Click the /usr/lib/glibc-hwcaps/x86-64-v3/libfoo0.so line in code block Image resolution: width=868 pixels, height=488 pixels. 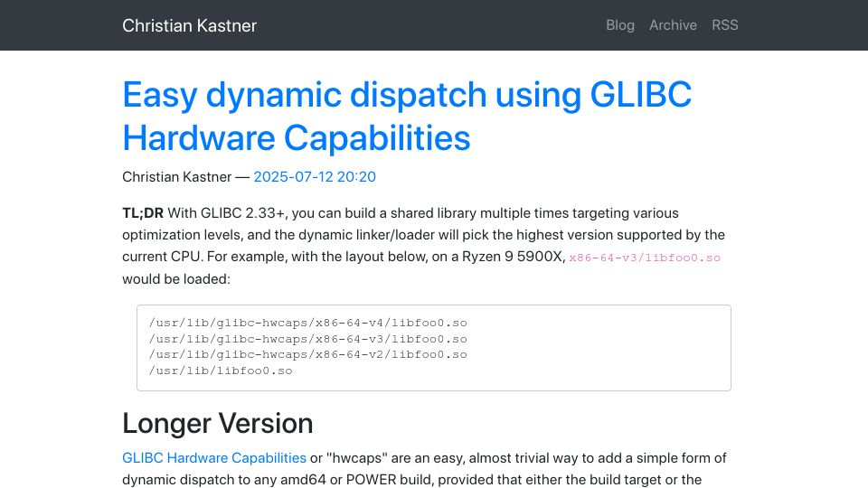tap(307, 339)
